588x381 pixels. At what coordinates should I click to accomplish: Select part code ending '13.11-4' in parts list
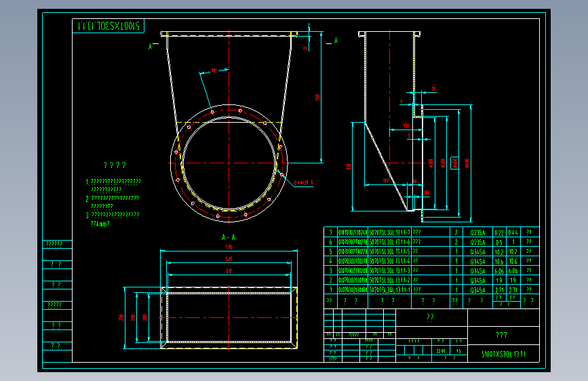(x=389, y=261)
